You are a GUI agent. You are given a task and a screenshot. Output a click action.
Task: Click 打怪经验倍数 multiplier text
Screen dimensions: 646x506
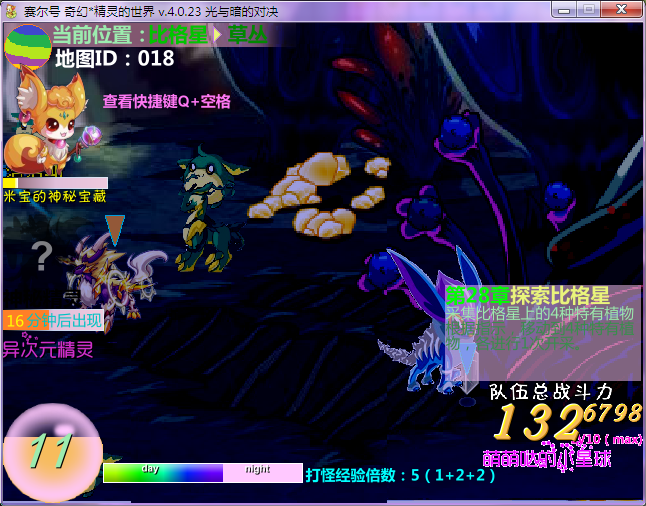[x=400, y=475]
